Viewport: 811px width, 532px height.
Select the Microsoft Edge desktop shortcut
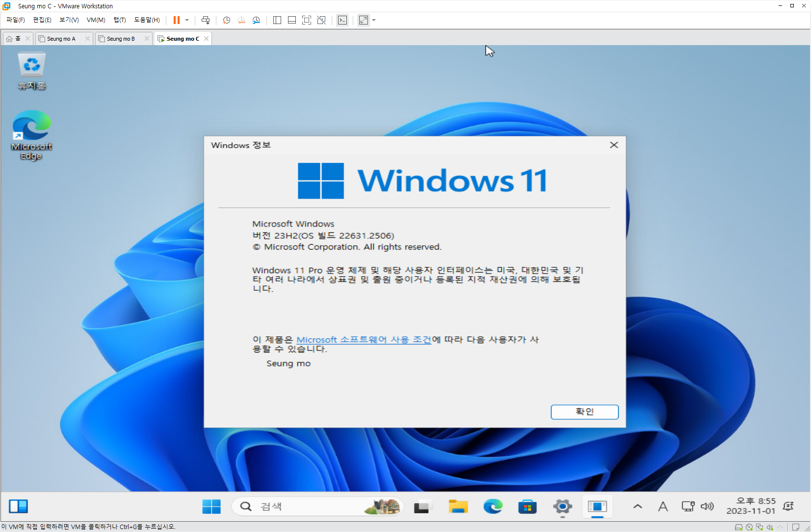pyautogui.click(x=31, y=135)
